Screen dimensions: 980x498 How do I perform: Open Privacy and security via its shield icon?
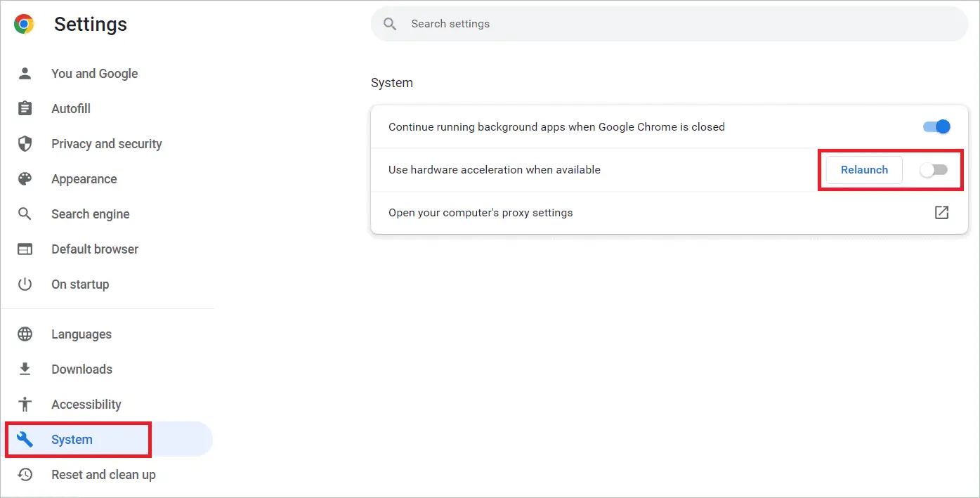tap(25, 143)
